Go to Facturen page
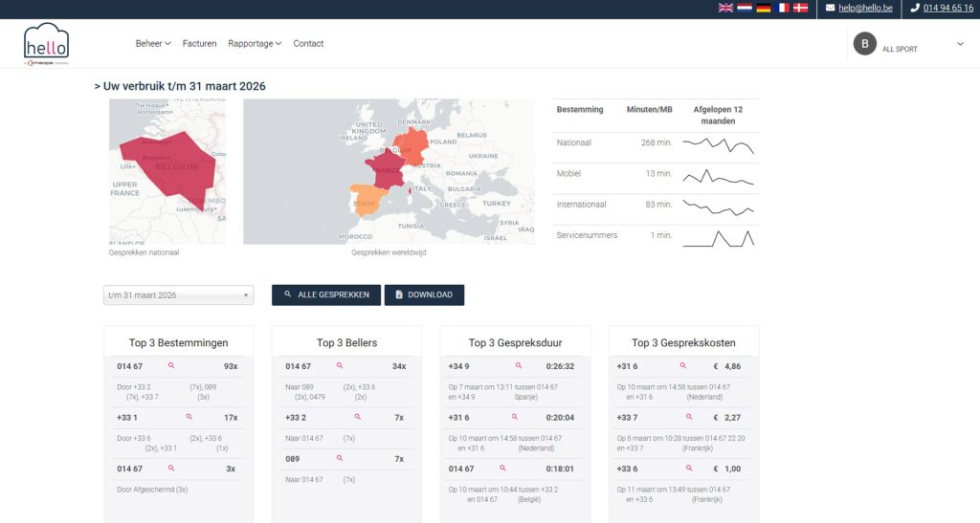The image size is (980, 523). [x=199, y=44]
